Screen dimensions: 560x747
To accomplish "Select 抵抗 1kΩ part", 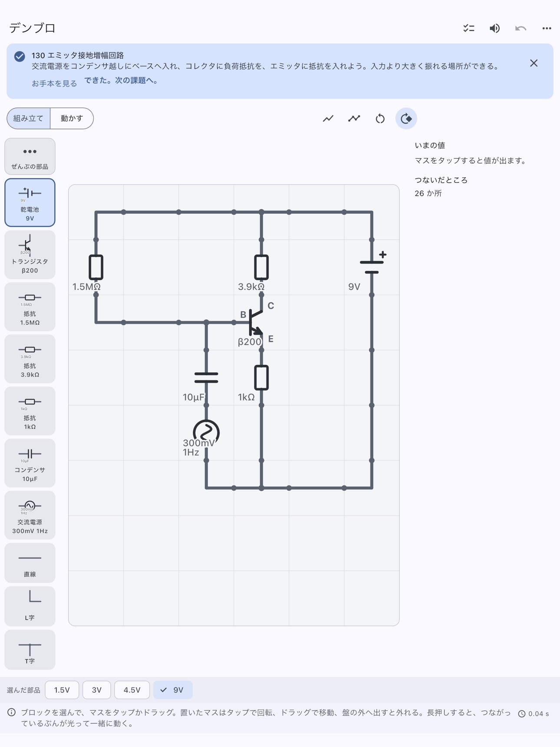I will (x=30, y=411).
